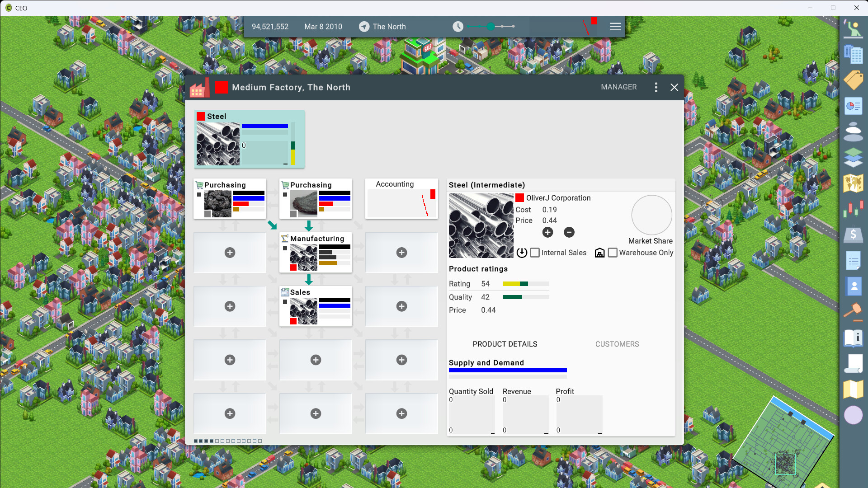The width and height of the screenshot is (868, 488).
Task: Enable the Internal Sales checkbox
Action: pyautogui.click(x=535, y=253)
